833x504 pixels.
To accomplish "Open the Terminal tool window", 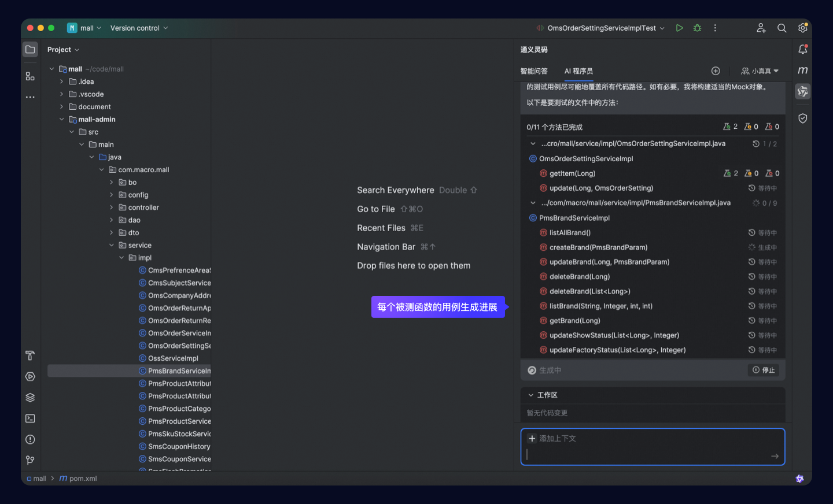I will click(x=30, y=418).
